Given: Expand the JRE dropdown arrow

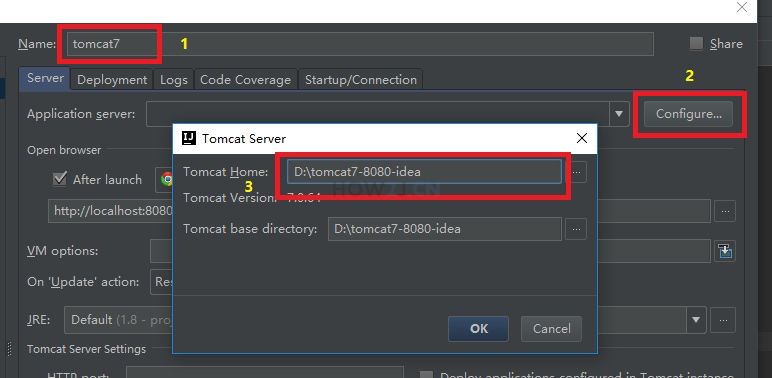Looking at the screenshot, I should [696, 320].
